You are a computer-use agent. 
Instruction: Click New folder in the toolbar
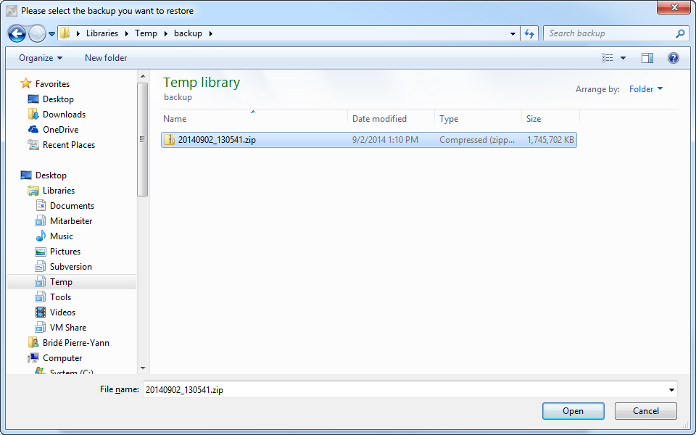click(106, 58)
